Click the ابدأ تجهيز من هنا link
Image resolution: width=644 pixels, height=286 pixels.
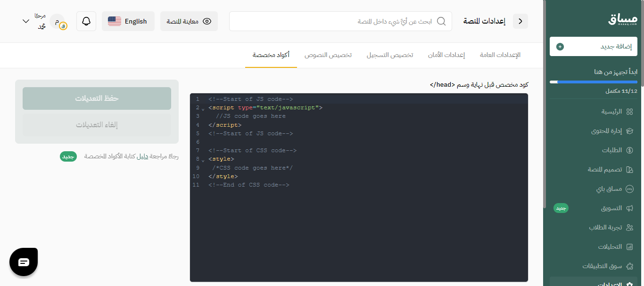pyautogui.click(x=616, y=72)
